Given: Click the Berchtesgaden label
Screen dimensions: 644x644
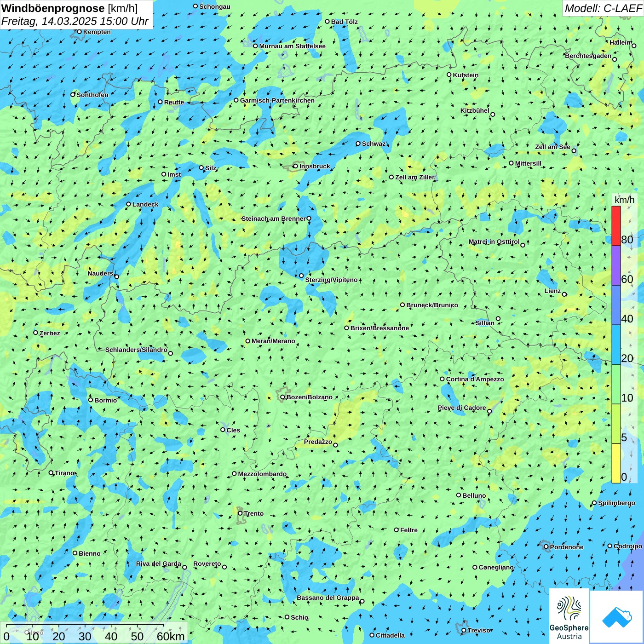Looking at the screenshot, I should [x=588, y=56].
